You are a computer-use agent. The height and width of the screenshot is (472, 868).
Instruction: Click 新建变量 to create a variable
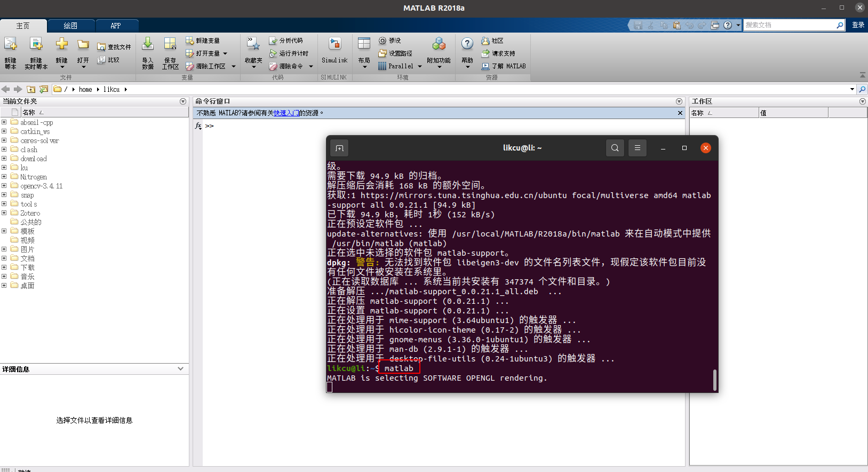203,41
